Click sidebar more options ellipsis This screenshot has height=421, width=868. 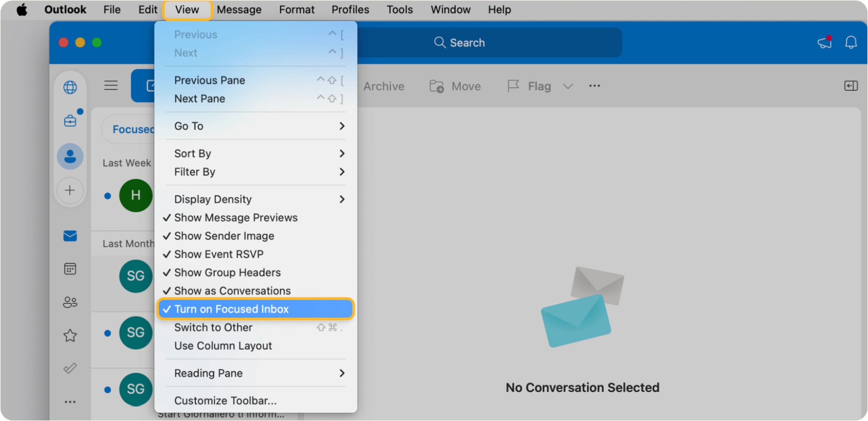point(70,402)
